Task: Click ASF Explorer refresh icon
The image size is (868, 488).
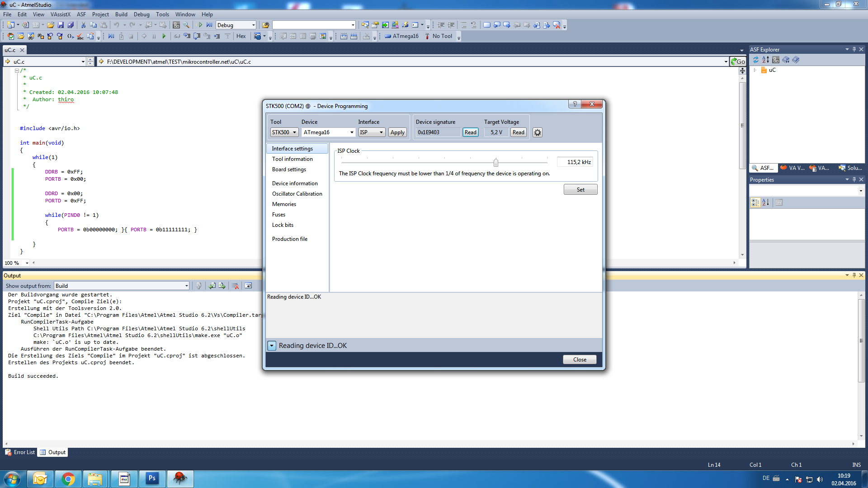Action: click(x=756, y=60)
